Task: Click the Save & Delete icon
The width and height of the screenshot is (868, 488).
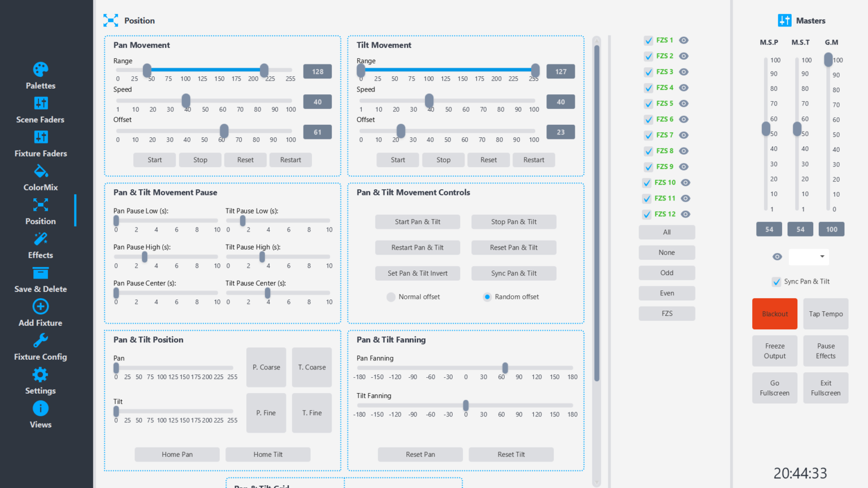Action: click(x=40, y=273)
